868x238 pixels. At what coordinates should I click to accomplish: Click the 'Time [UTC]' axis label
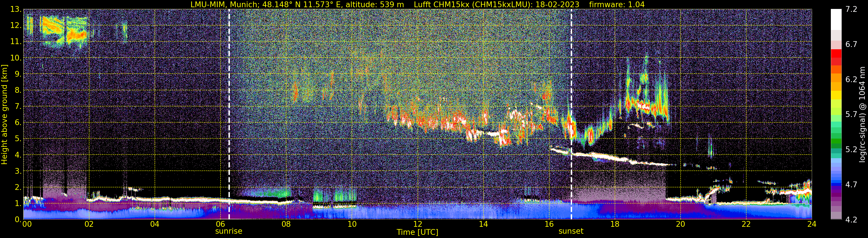point(417,232)
